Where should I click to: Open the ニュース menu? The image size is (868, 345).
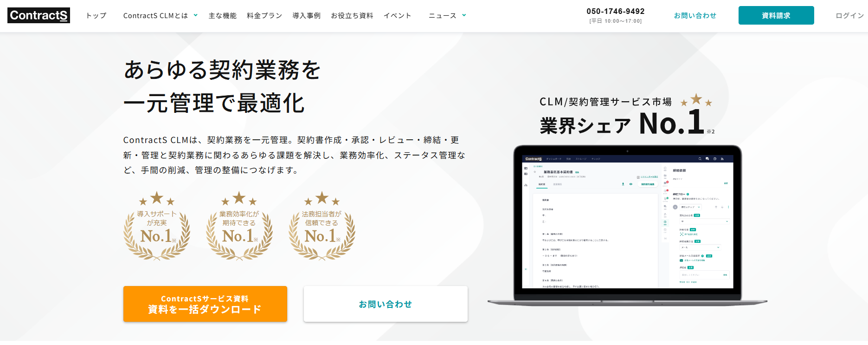[x=443, y=16]
